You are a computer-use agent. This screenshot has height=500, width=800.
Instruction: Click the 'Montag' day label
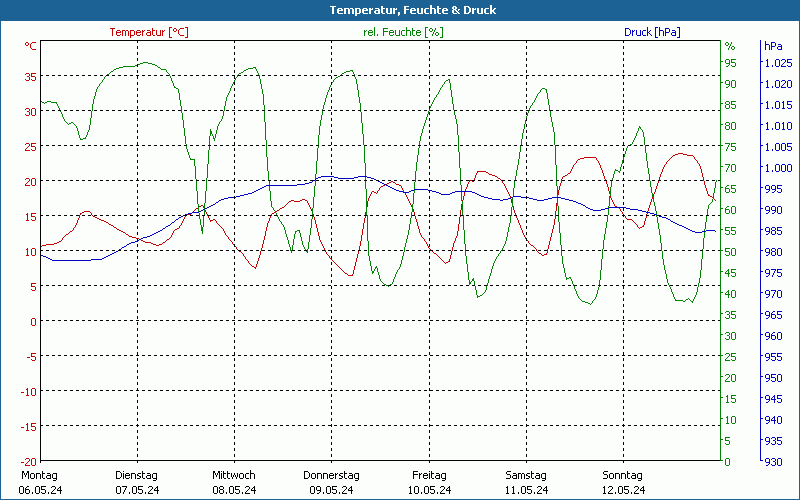tap(39, 475)
